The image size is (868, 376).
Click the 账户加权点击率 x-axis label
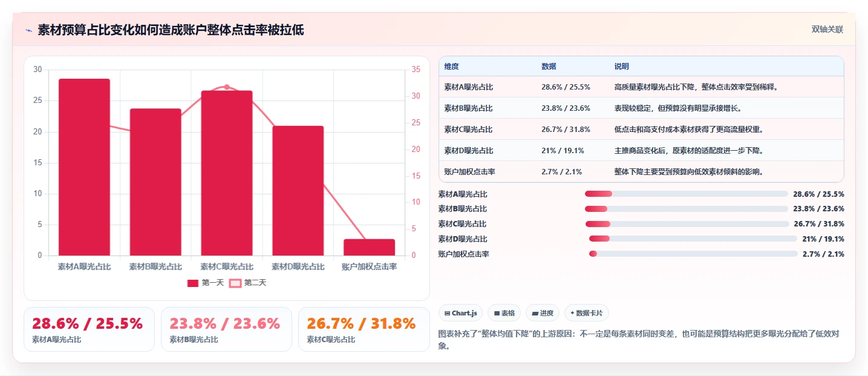coord(369,266)
